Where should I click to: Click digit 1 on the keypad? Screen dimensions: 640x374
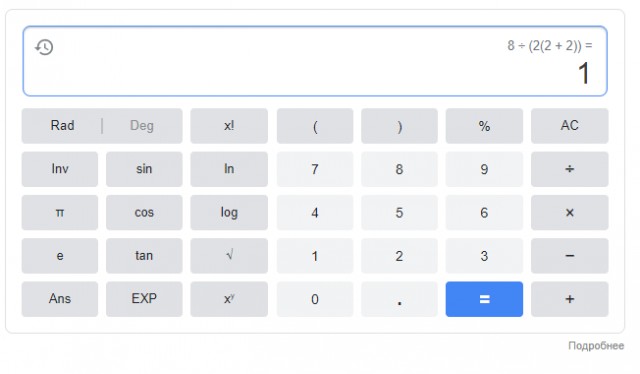point(315,256)
